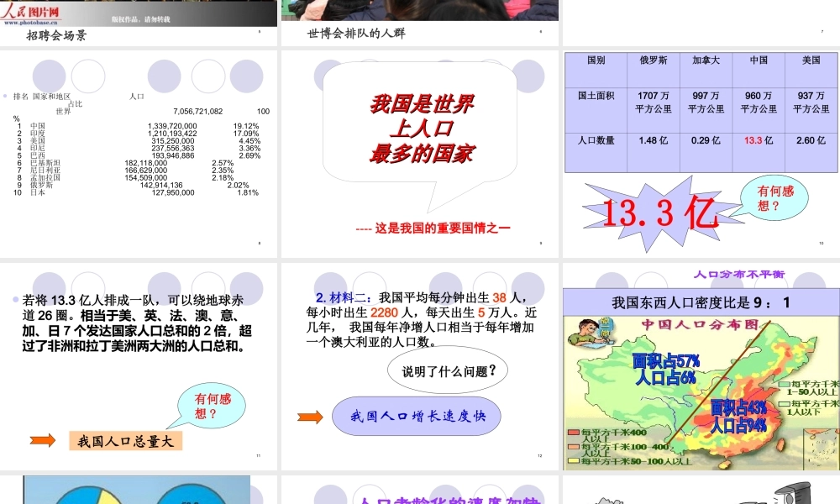This screenshot has width=840, height=504.
Task: Click the 有何感想 bubble above 我国人口总量大
Action: (211, 406)
